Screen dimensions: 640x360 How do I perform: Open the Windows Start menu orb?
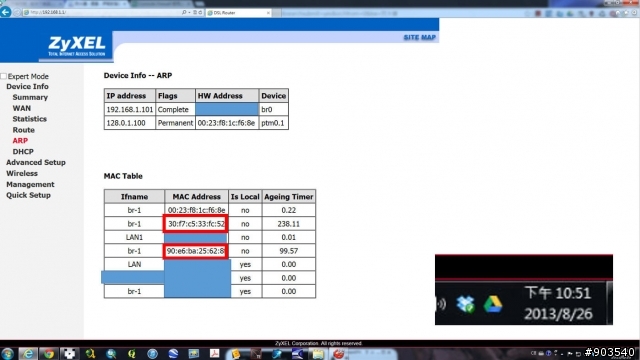pyautogui.click(x=7, y=353)
